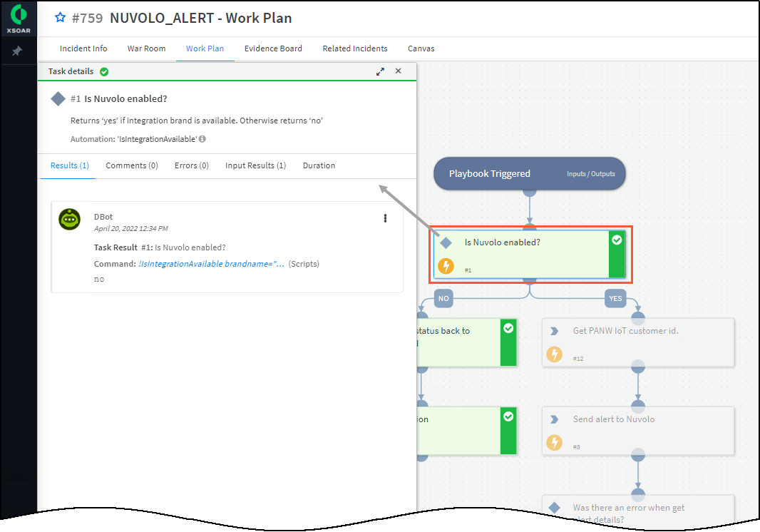
Task: Open the Evidence Board tab
Action: [273, 48]
